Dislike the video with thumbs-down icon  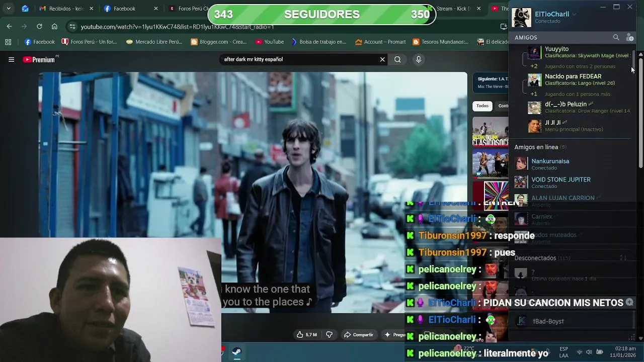coord(330,334)
